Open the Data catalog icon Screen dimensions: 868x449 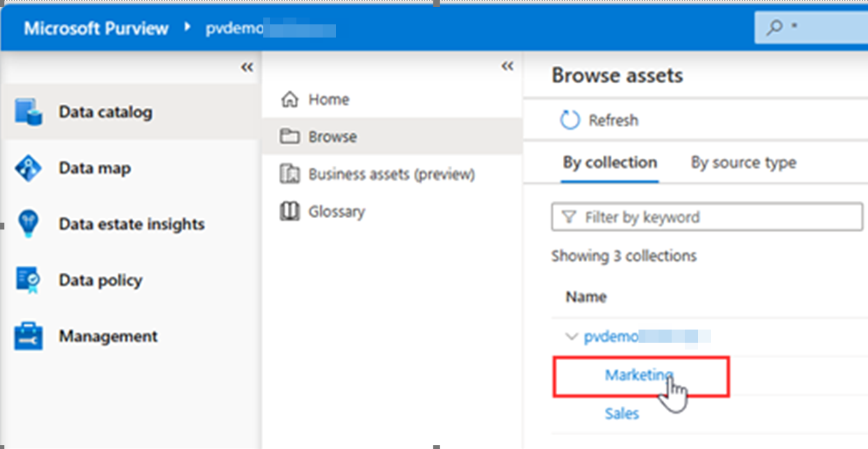click(x=29, y=112)
